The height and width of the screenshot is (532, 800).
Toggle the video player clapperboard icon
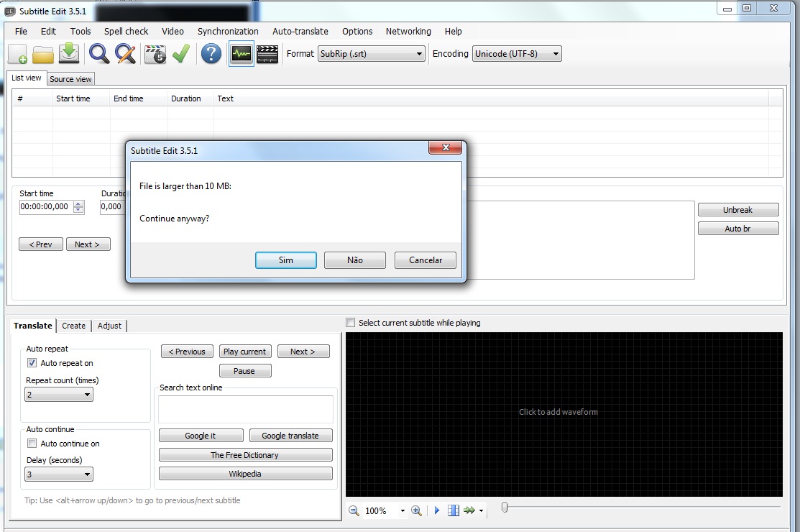[267, 53]
